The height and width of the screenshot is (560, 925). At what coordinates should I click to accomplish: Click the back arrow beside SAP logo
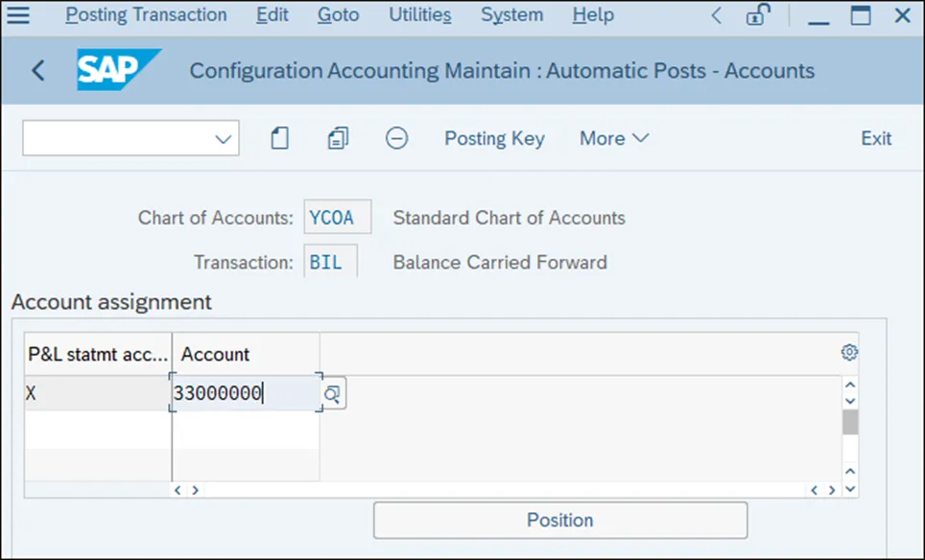pyautogui.click(x=38, y=70)
